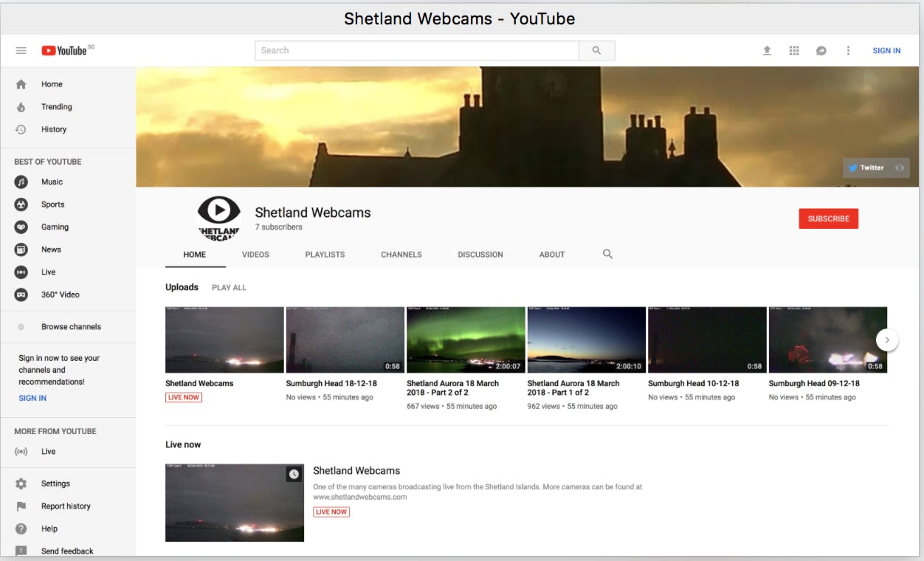Viewport: 924px width, 561px height.
Task: Click the Browse channels label
Action: pyautogui.click(x=71, y=327)
